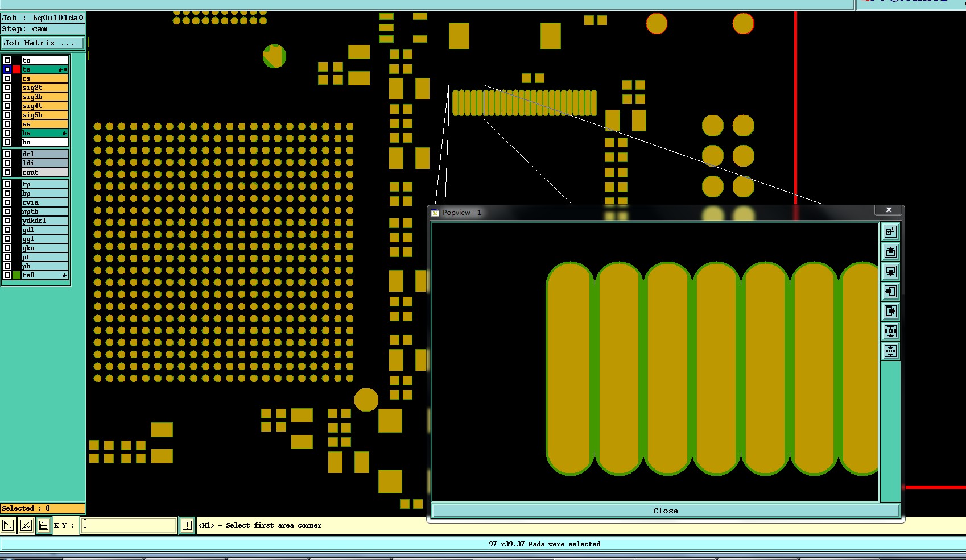The height and width of the screenshot is (560, 966).
Task: Pan Popview up with the up-arrow icon
Action: [x=890, y=251]
